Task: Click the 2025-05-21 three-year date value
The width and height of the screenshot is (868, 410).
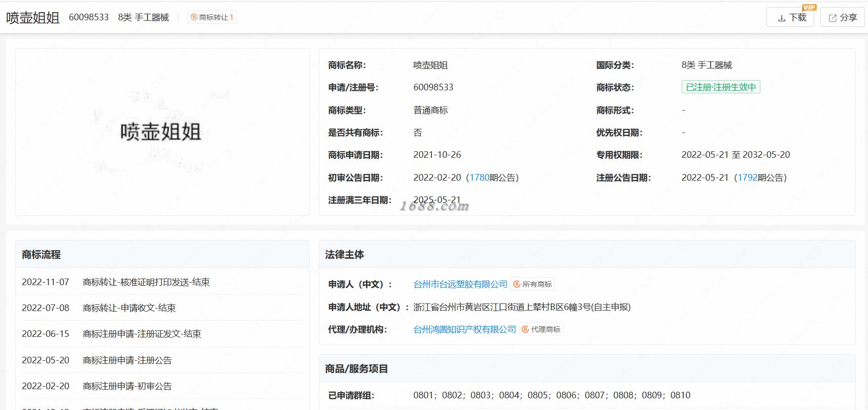Action: point(437,200)
